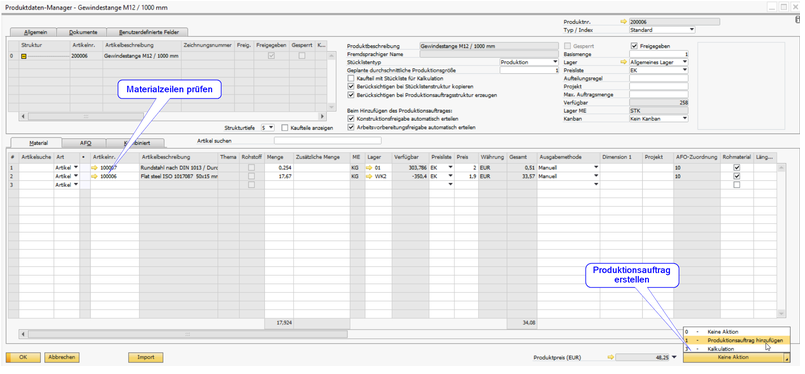Open Stücklistentyp Produktion dropdown
This screenshot has width=805, height=374.
click(555, 62)
